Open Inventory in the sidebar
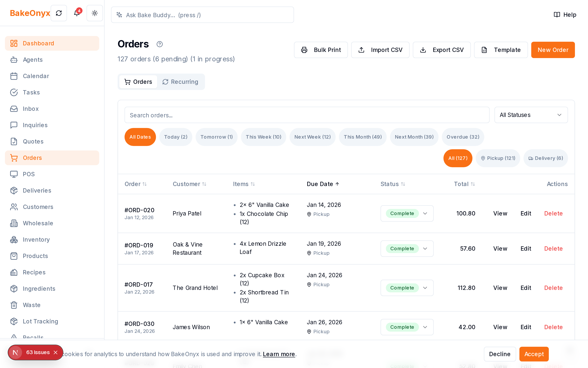Image resolution: width=588 pixels, height=368 pixels. coord(52,239)
